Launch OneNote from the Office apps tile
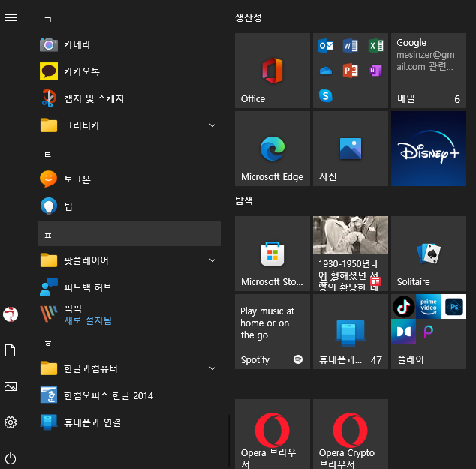Image resolution: width=476 pixels, height=469 pixels. coord(375,71)
